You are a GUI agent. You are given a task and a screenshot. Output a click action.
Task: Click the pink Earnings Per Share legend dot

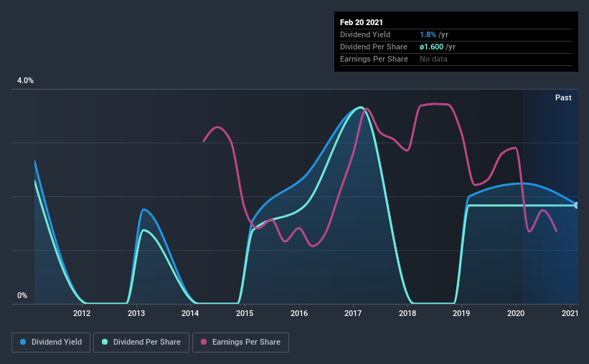[x=204, y=342]
